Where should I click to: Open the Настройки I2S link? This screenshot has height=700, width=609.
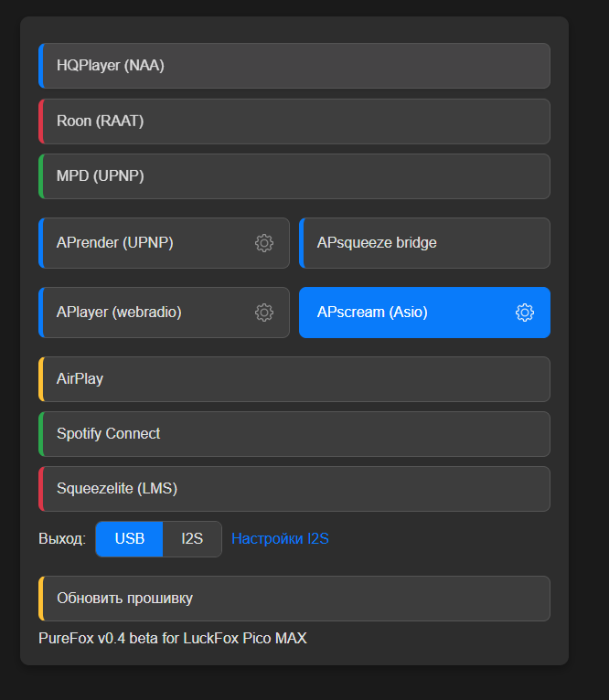tap(280, 539)
